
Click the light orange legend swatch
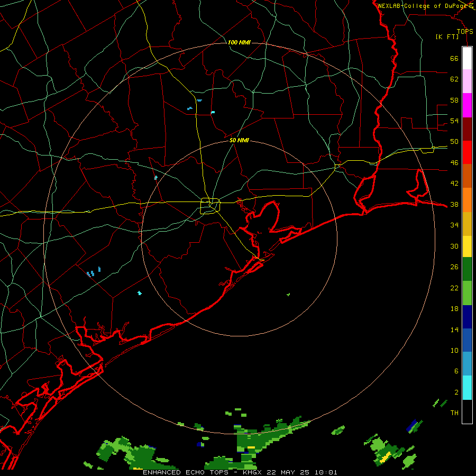[467, 200]
